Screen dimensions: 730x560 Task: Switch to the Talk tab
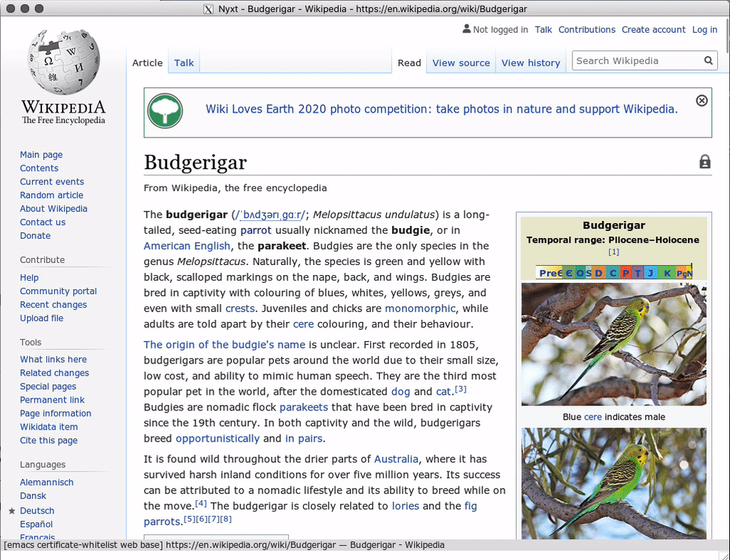(184, 63)
